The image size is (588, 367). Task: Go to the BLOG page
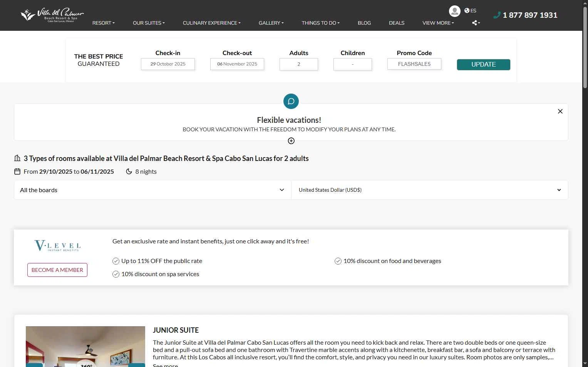[x=364, y=23]
